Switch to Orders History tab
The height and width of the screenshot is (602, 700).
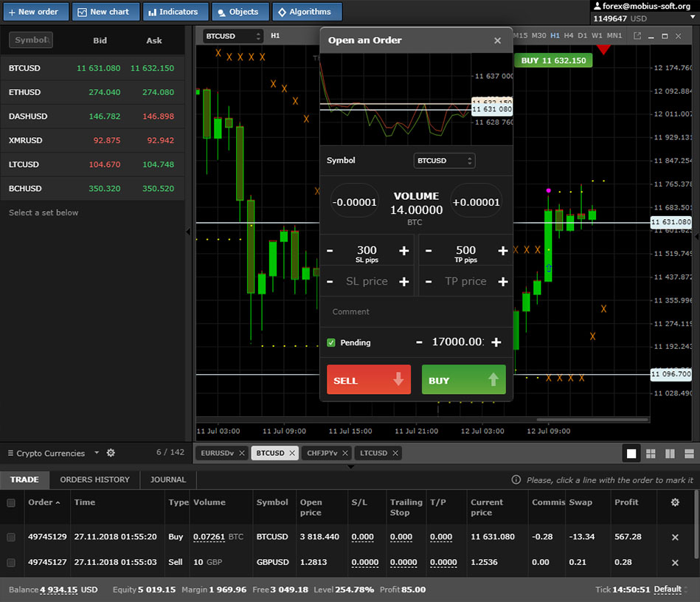tap(94, 480)
